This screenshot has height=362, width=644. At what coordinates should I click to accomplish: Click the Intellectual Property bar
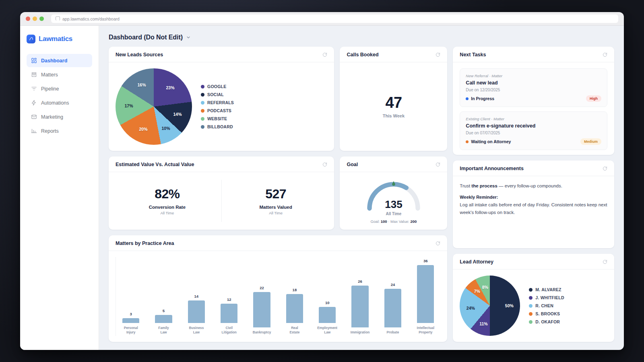(x=425, y=294)
